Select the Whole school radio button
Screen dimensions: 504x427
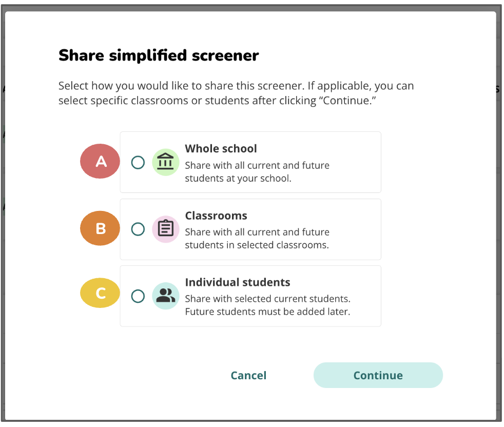(x=138, y=163)
